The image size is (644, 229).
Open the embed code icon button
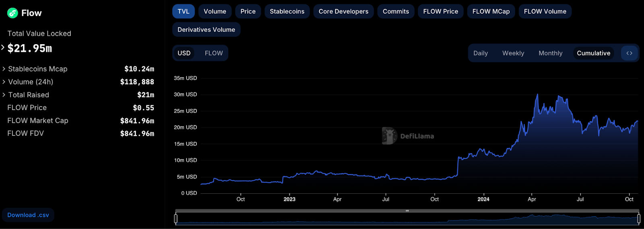point(630,53)
